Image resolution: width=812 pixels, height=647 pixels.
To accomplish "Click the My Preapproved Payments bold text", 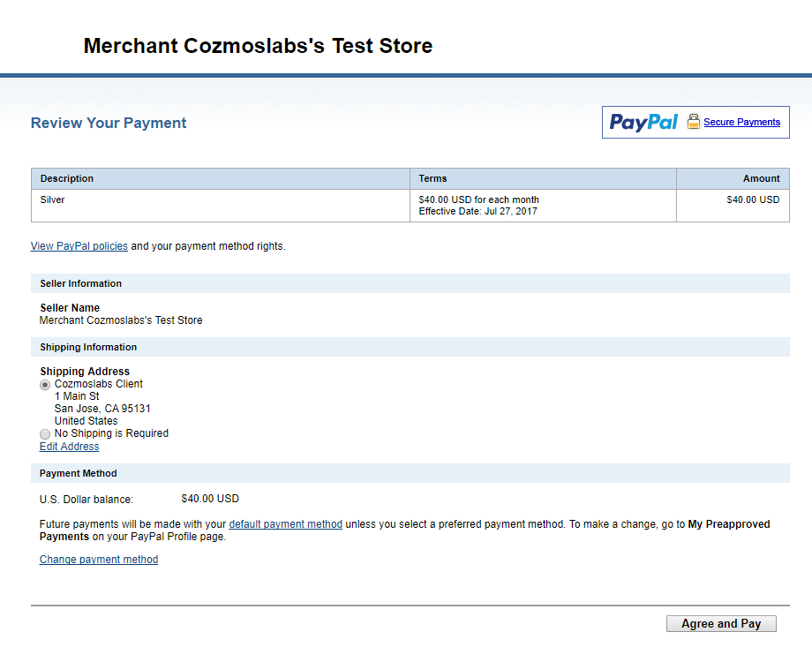I will (x=405, y=530).
